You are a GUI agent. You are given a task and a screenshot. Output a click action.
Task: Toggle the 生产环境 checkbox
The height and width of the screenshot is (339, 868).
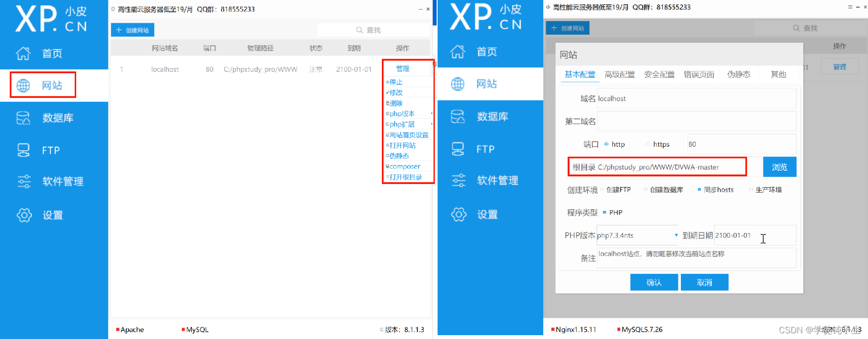(751, 190)
